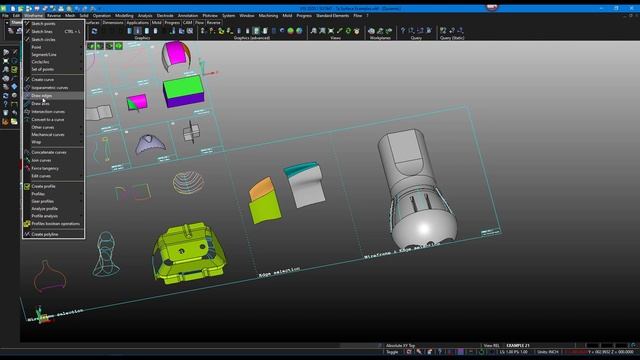Viewport: 640px width, 360px height.
Task: Open the Solid menu
Action: [x=84, y=16]
